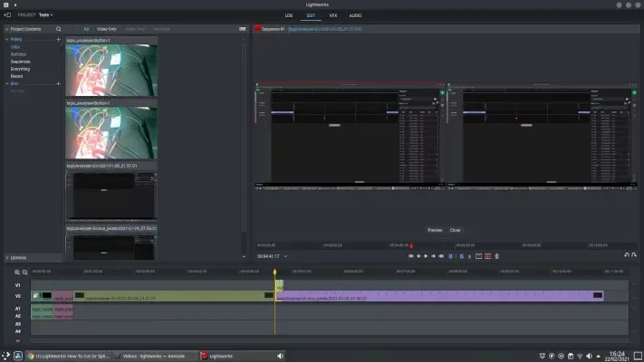The width and height of the screenshot is (644, 362).
Task: Open the taskbar volume speaker icon by Lightworks
Action: point(280,356)
